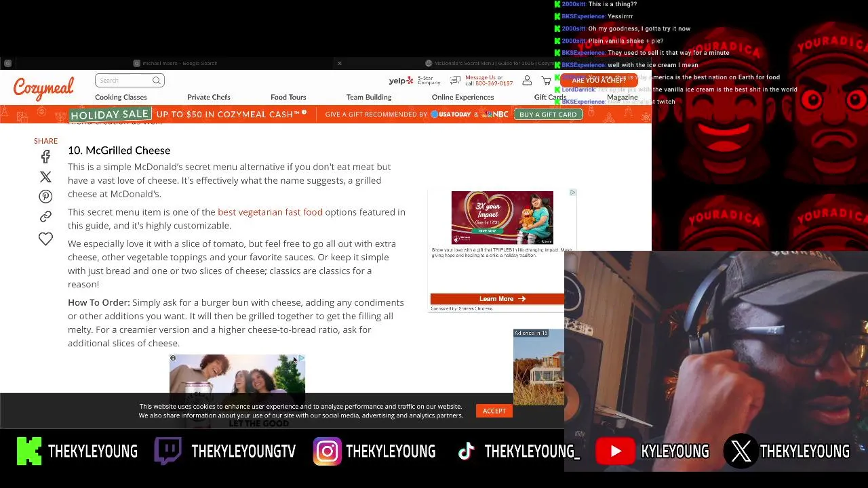Click the Gift Cards menu item
The height and width of the screenshot is (488, 868).
[550, 97]
